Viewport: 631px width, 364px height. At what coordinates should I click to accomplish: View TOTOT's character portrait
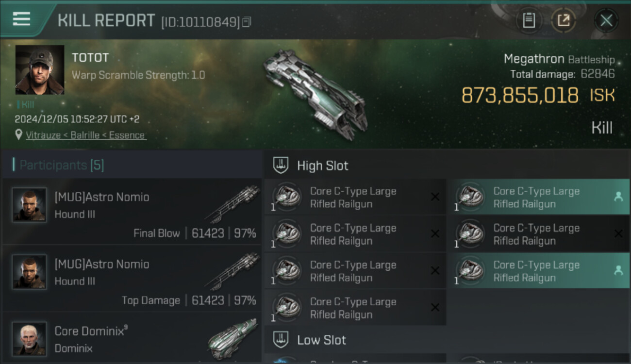[40, 70]
